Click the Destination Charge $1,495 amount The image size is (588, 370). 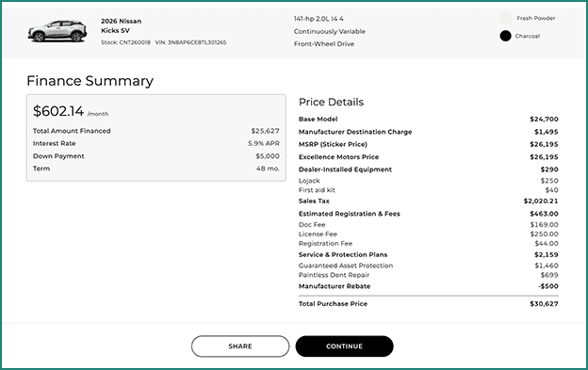click(x=547, y=132)
